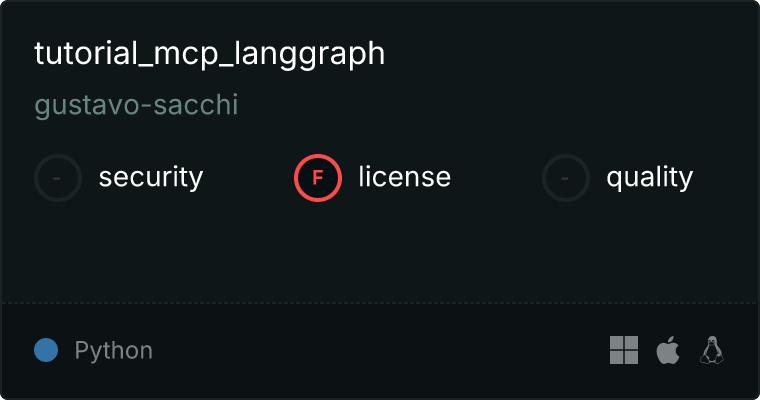The width and height of the screenshot is (760, 400).
Task: Click the dash inside the security ring
Action: point(57,178)
